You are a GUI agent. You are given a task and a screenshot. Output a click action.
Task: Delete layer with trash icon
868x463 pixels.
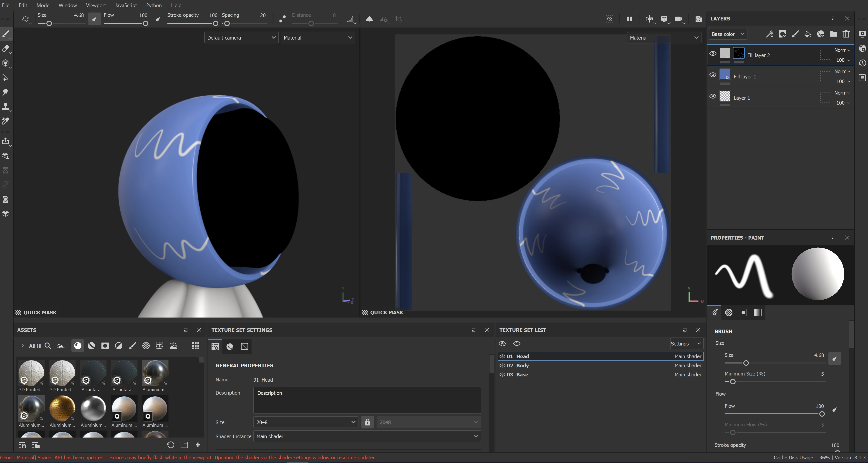846,34
